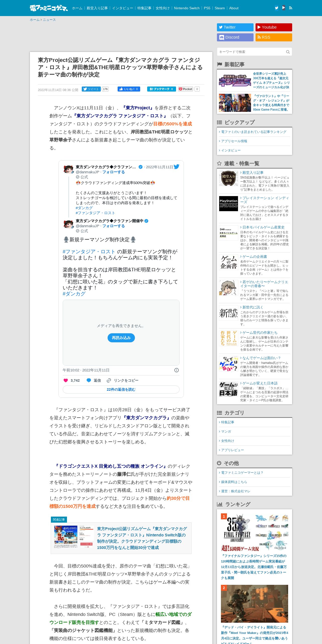Open the Neptunia musical article thumbnail
The width and height of the screenshot is (322, 644).
point(235,80)
